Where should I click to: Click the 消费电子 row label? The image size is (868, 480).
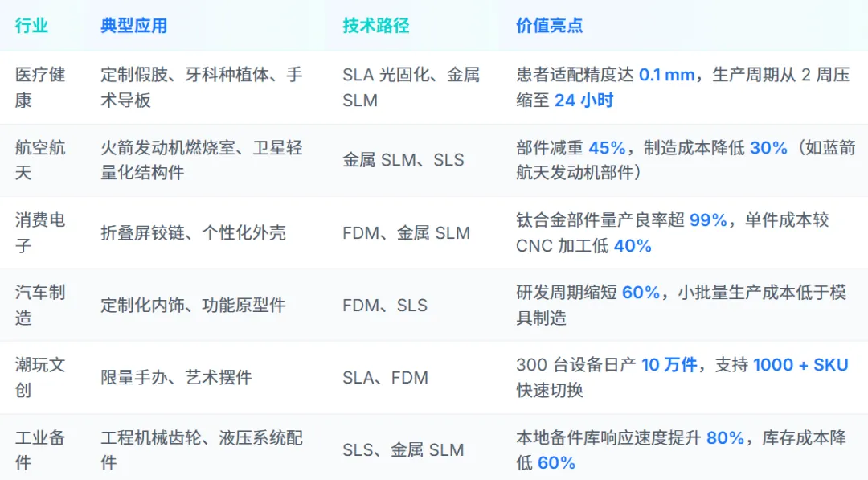[40, 232]
